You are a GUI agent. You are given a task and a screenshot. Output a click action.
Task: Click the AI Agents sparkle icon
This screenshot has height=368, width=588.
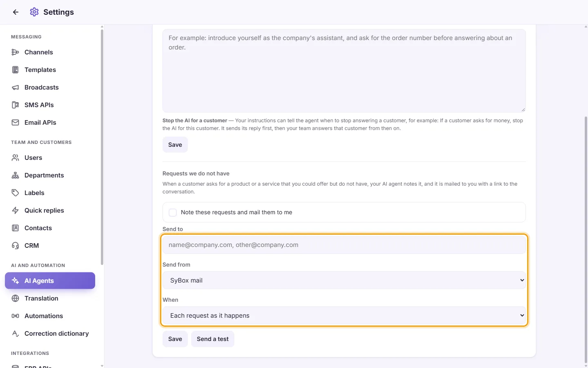16,281
